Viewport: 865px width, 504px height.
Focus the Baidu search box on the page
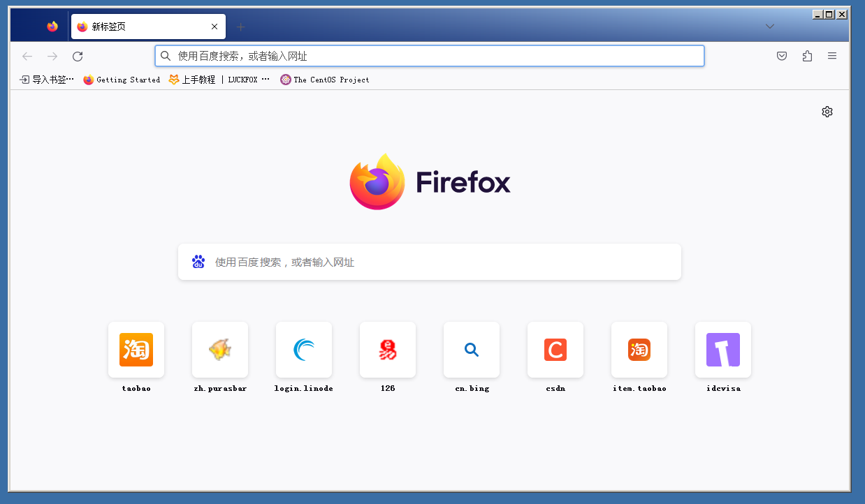point(430,262)
